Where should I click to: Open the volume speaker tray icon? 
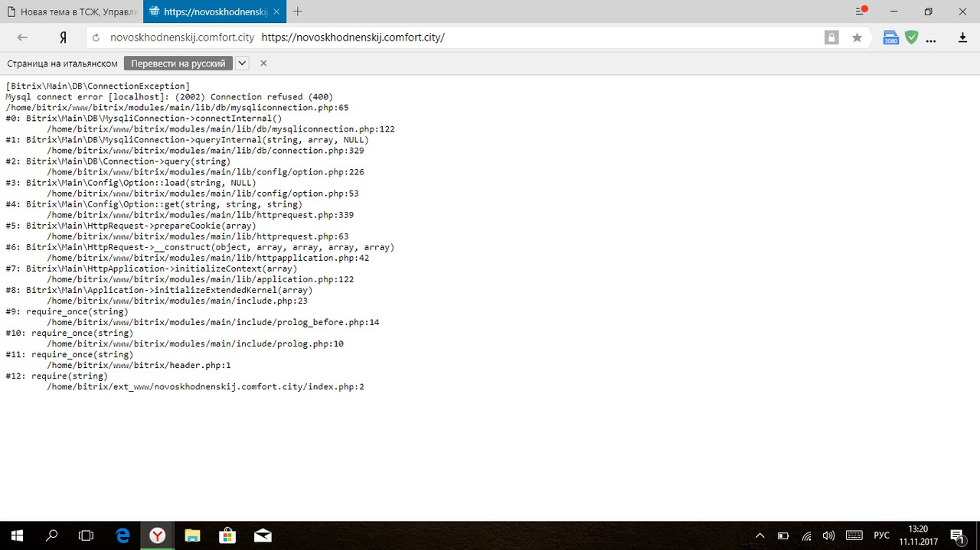click(x=828, y=535)
